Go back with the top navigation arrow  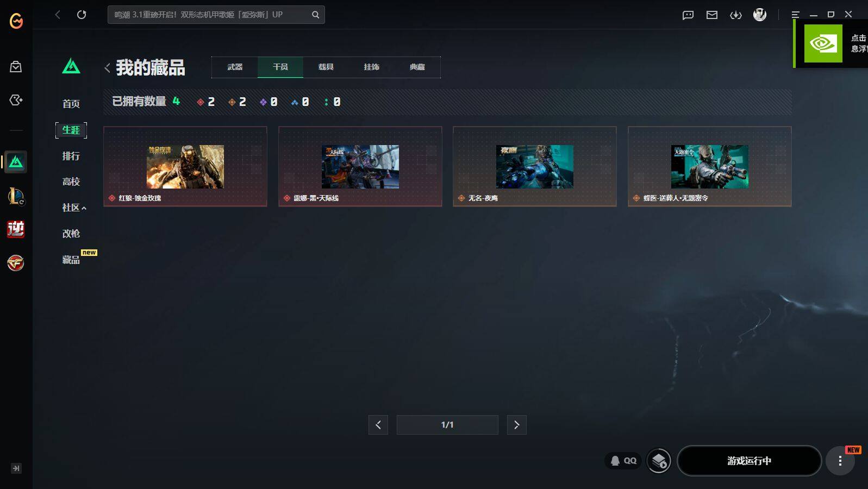click(x=58, y=15)
